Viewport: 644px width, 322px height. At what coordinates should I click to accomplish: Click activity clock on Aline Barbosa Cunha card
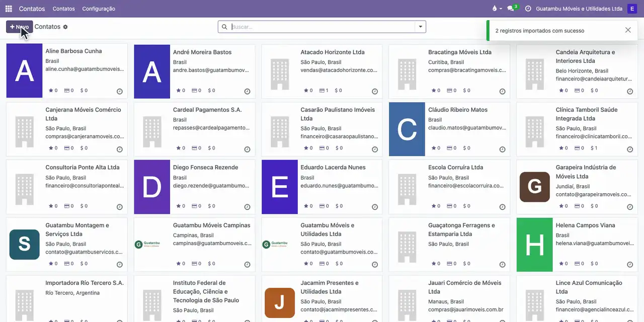pos(120,91)
